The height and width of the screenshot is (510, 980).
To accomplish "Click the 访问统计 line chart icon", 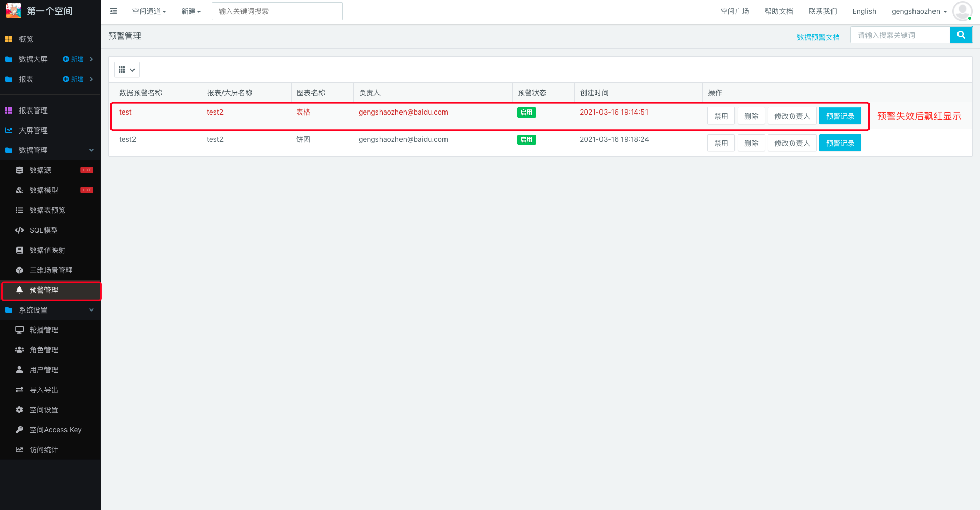I will tap(19, 450).
